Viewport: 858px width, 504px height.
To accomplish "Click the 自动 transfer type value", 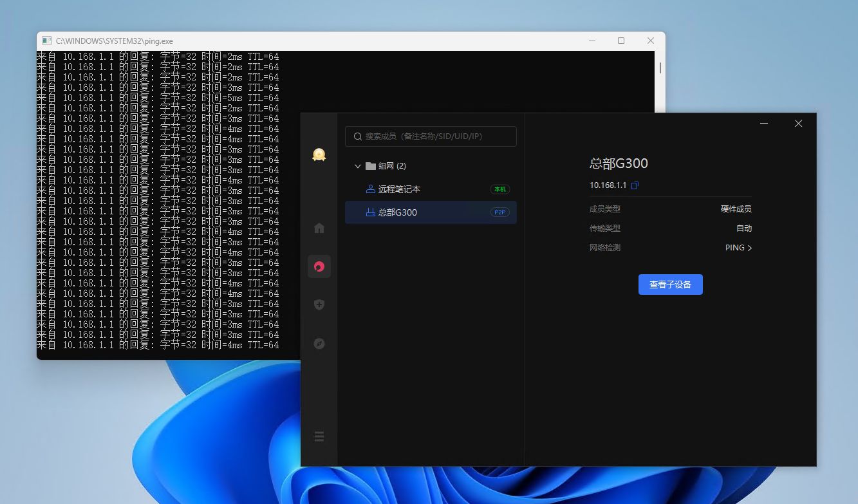I will point(744,229).
